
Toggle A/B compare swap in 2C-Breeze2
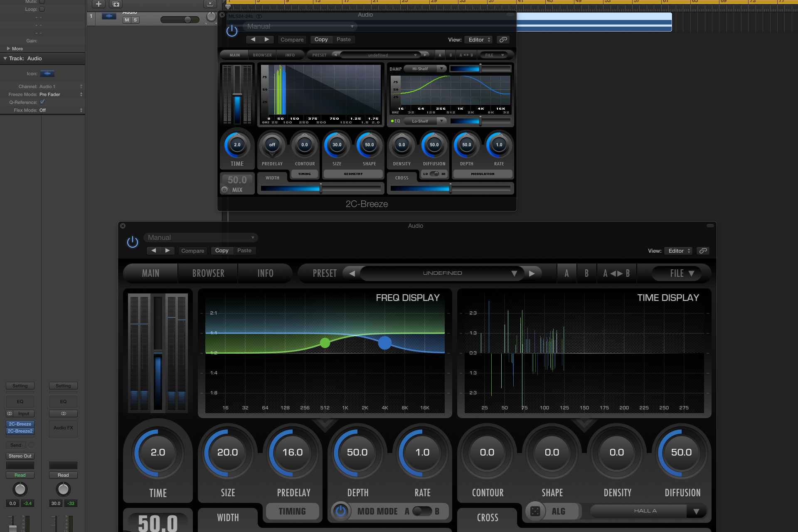point(616,273)
